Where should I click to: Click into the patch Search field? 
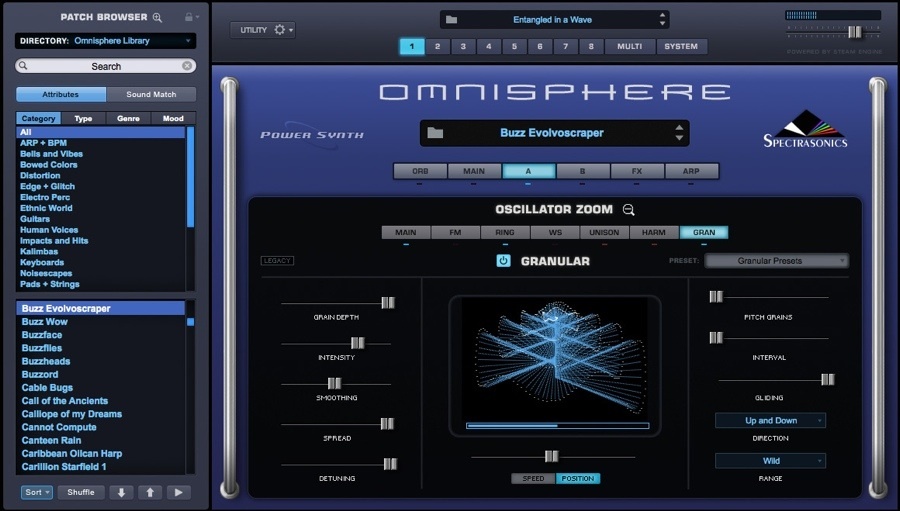point(106,66)
